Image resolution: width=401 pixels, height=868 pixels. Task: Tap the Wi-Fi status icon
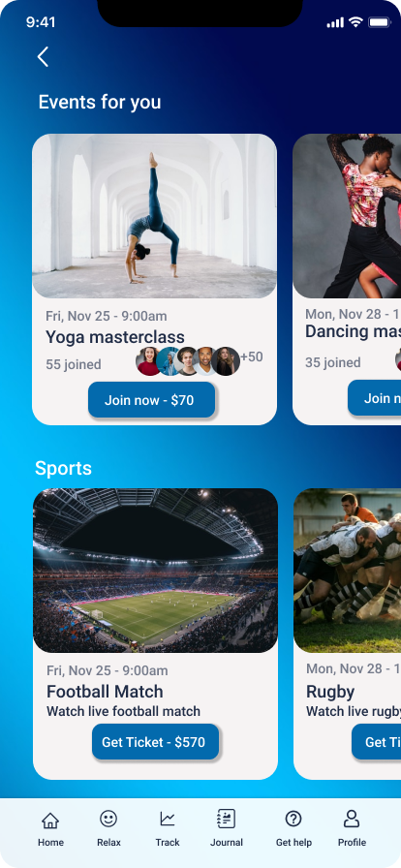coord(355,22)
